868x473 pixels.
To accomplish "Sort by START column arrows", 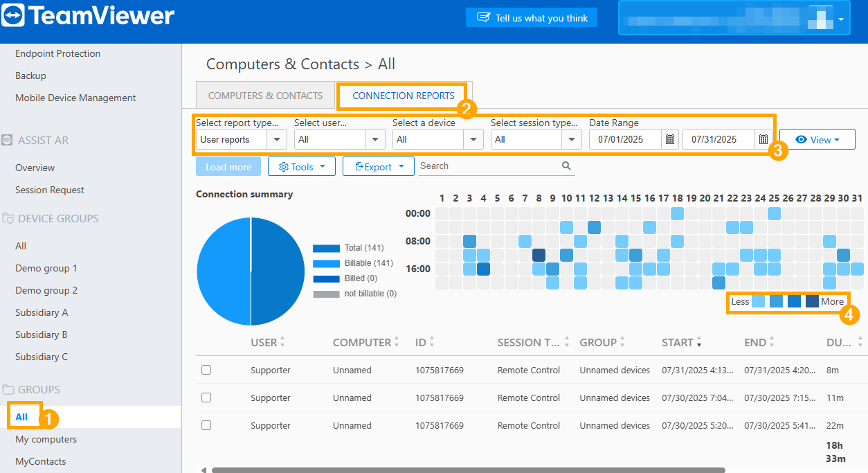I will click(x=699, y=342).
